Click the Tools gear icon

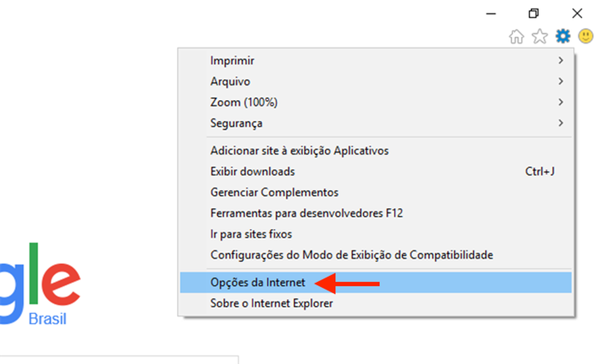pos(563,36)
